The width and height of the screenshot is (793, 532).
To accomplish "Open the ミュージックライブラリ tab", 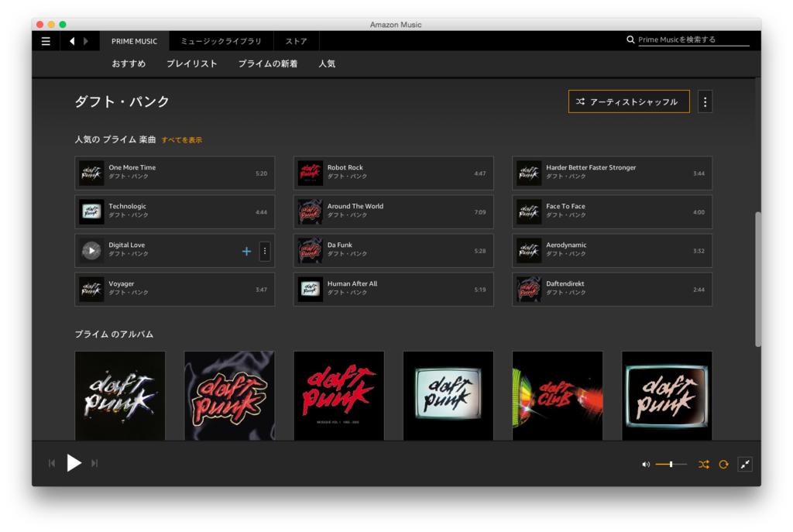I will tap(221, 41).
